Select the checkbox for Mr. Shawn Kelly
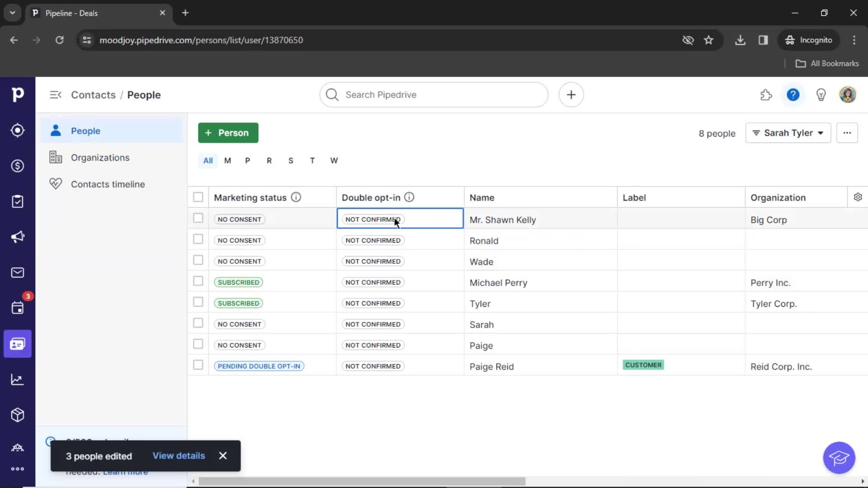Viewport: 868px width, 488px height. (198, 219)
